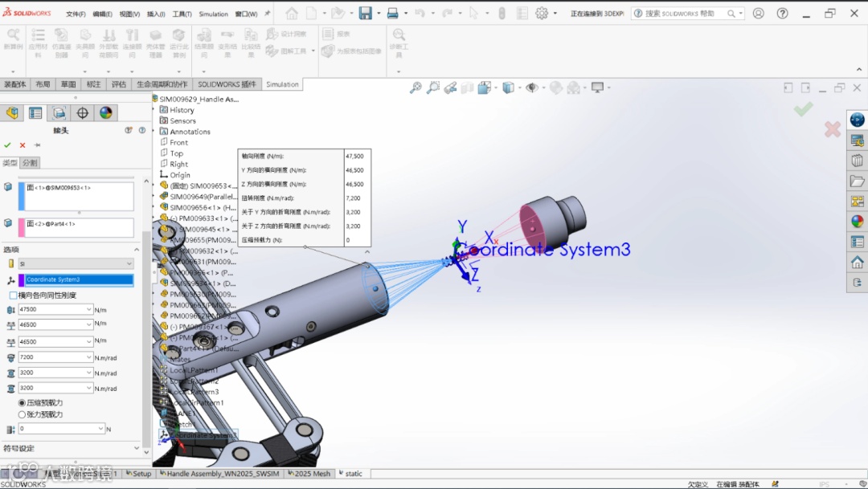Open the Appearances color ball in the task pane

click(x=857, y=222)
